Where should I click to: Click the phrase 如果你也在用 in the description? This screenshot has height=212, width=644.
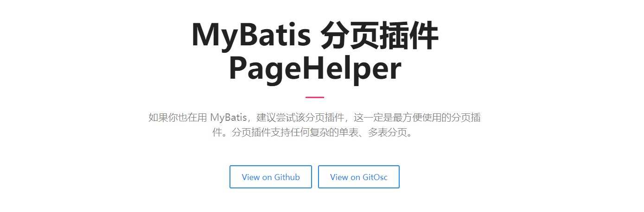177,117
